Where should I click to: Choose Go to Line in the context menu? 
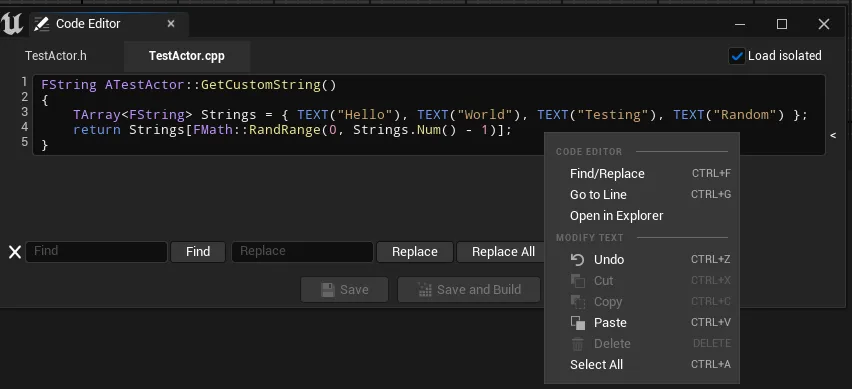tap(642, 194)
